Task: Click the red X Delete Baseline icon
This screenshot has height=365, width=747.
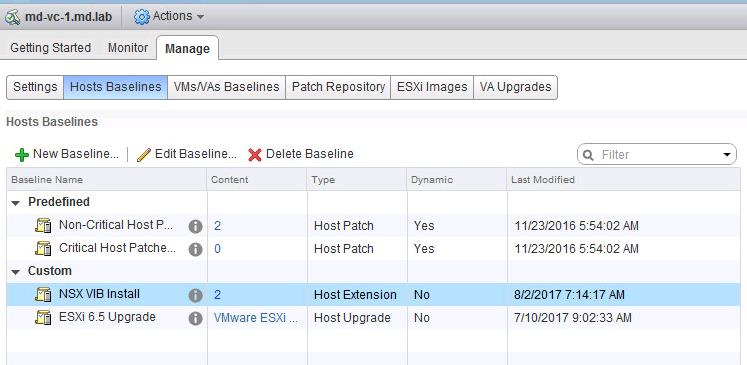Action: point(255,154)
